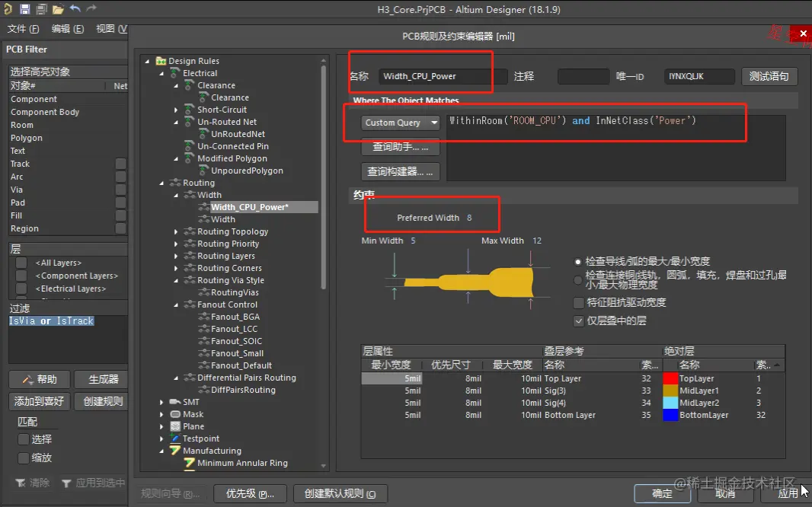The width and height of the screenshot is (812, 507).
Task: Select the Fanout_Default rule
Action: pyautogui.click(x=241, y=365)
